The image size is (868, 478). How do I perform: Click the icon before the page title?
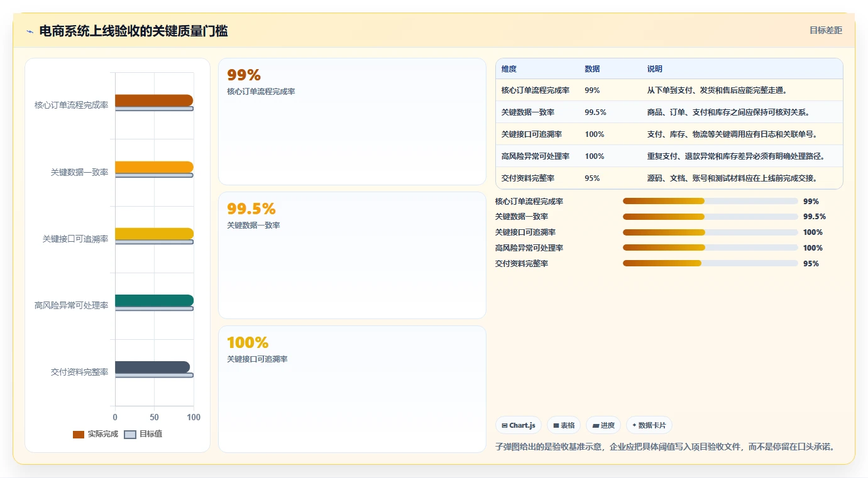pyautogui.click(x=30, y=31)
